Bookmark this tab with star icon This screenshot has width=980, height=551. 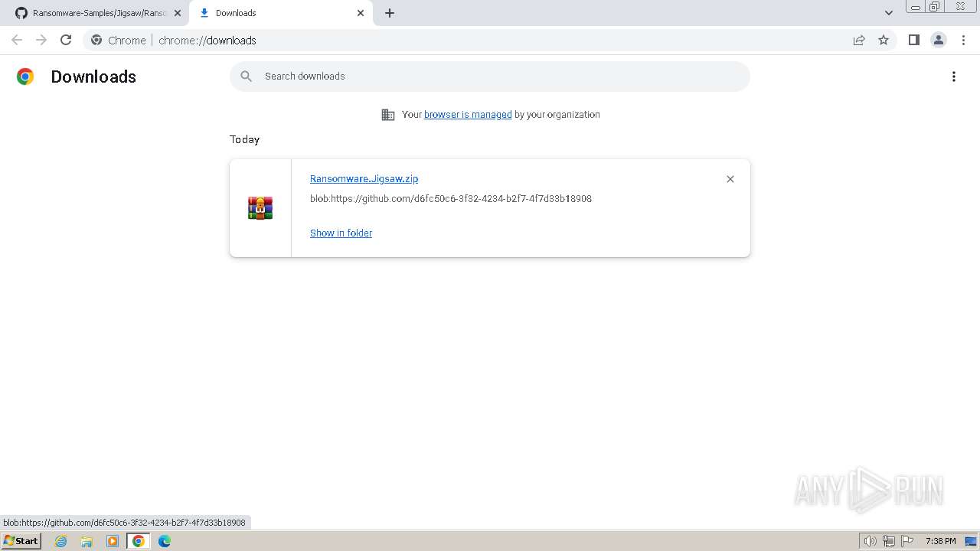pyautogui.click(x=884, y=40)
